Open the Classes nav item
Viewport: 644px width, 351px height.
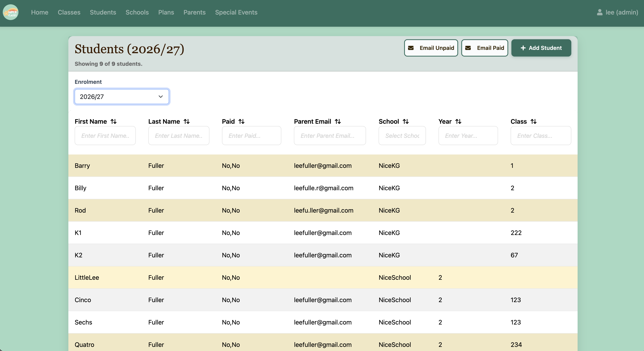point(69,12)
